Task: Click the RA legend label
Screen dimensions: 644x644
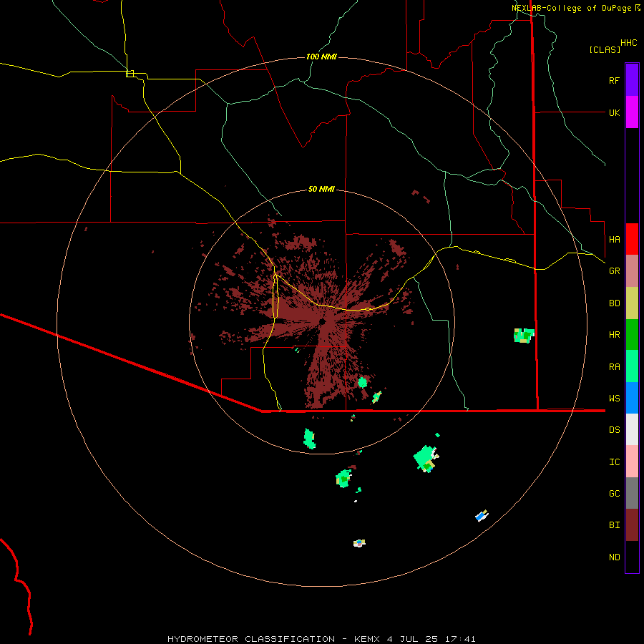Action: point(614,367)
